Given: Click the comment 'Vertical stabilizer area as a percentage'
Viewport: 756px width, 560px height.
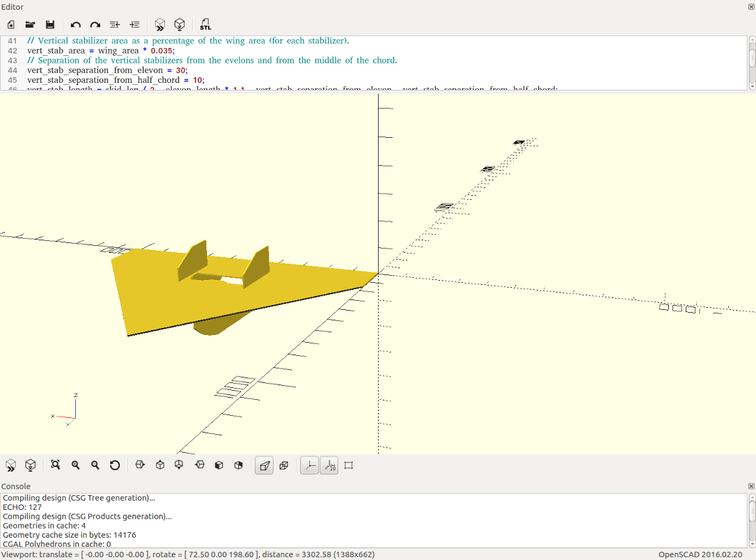Looking at the screenshot, I should [188, 41].
